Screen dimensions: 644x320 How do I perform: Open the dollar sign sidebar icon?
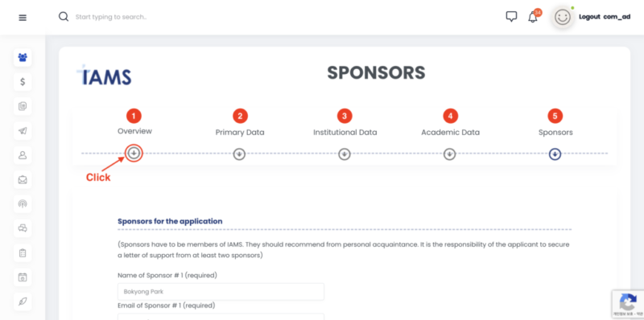23,82
